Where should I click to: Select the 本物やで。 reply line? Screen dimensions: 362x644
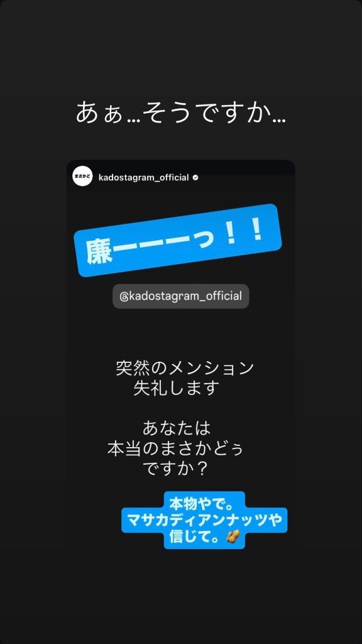click(x=204, y=504)
